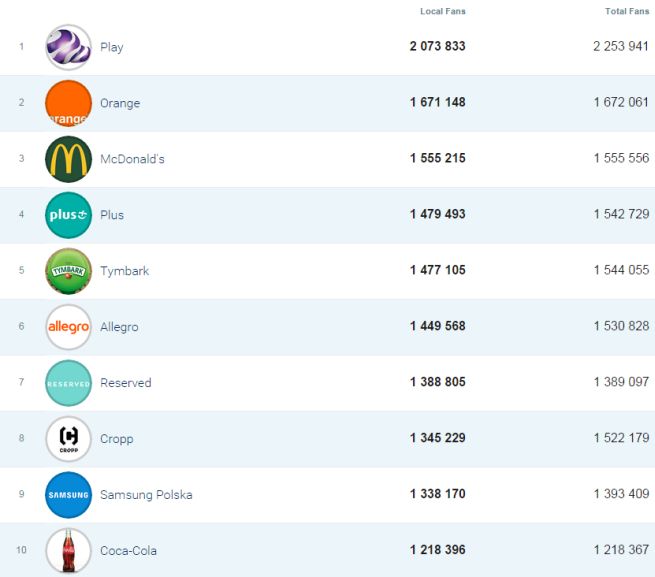Select the McDonald's golden arches logo
This screenshot has width=655, height=577.
(68, 159)
